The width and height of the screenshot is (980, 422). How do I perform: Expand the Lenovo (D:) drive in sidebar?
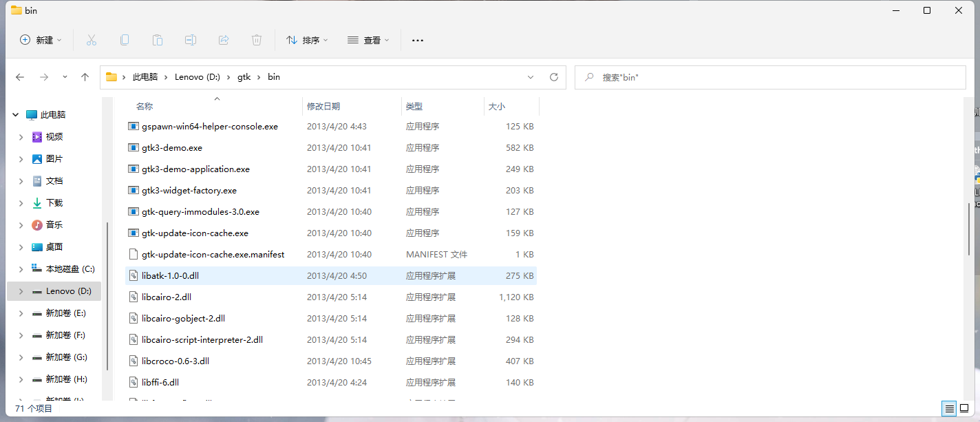pos(21,291)
